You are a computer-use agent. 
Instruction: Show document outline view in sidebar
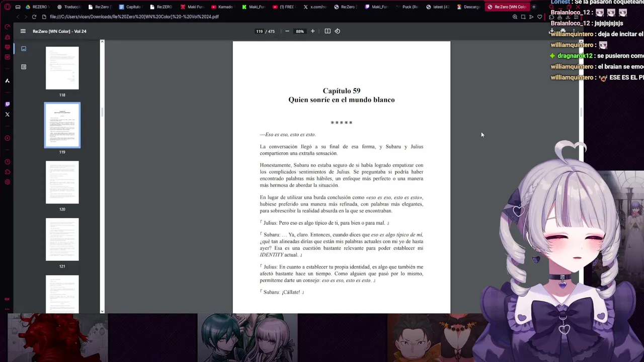[x=24, y=67]
